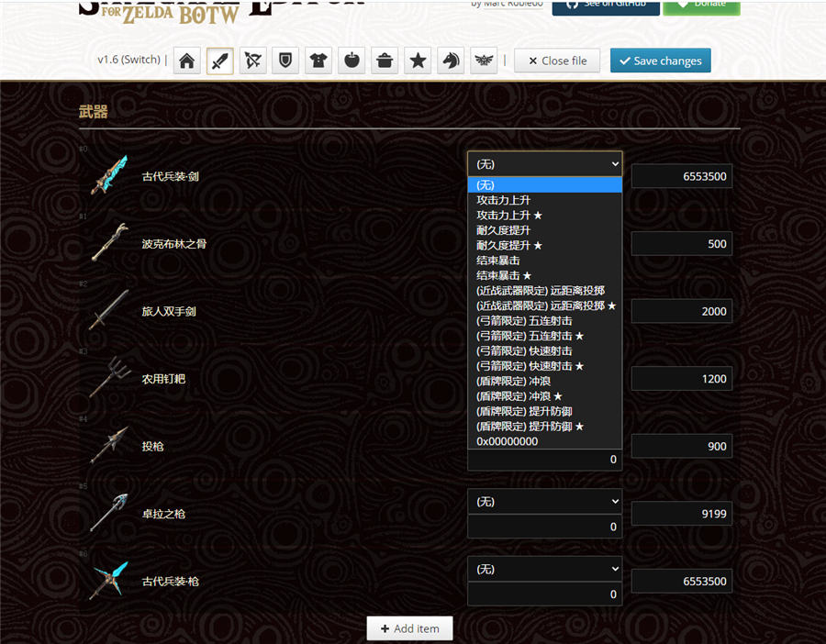Choose the 结束暴击 ★ option
826x644 pixels.
coord(544,275)
